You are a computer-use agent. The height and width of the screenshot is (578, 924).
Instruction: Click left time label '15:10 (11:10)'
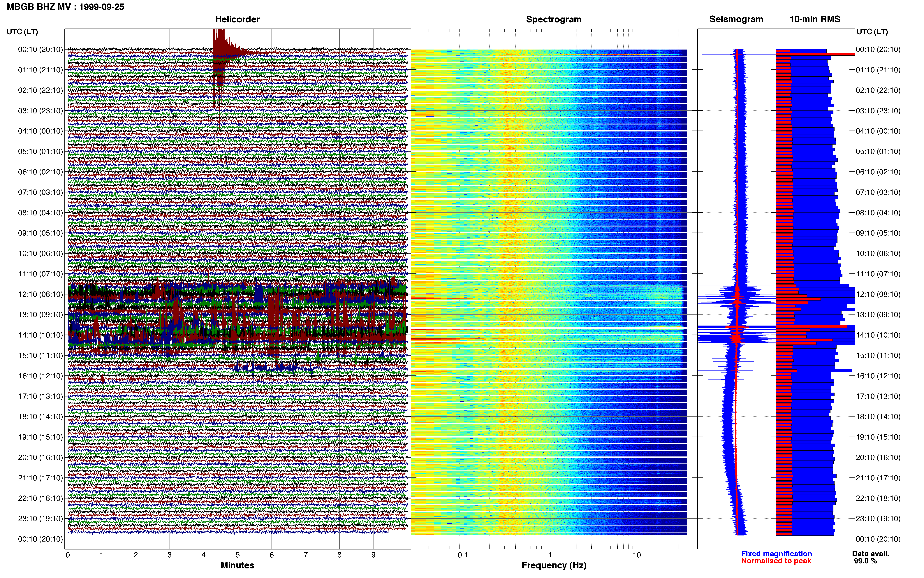click(41, 356)
